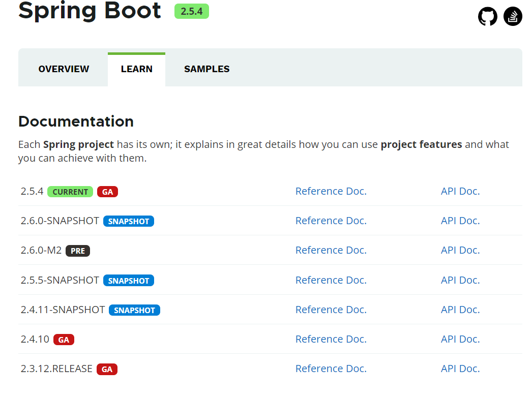This screenshot has width=532, height=397.
Task: Open API Doc. for 2.5.5-SNAPSHOT
Action: coord(460,280)
